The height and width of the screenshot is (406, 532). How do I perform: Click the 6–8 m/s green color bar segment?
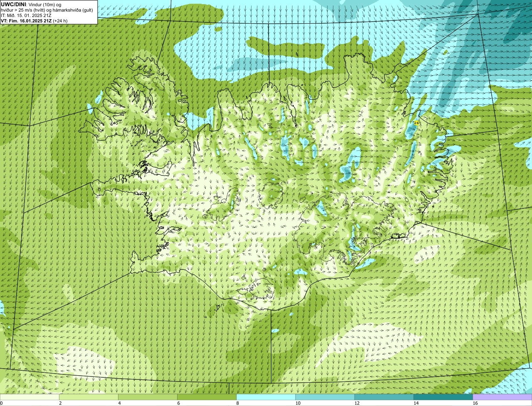(207, 397)
